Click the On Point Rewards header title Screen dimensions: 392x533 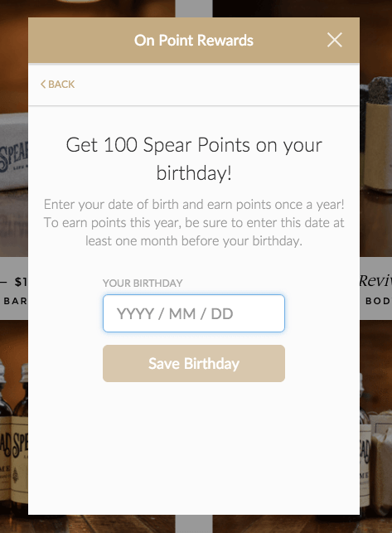point(194,40)
